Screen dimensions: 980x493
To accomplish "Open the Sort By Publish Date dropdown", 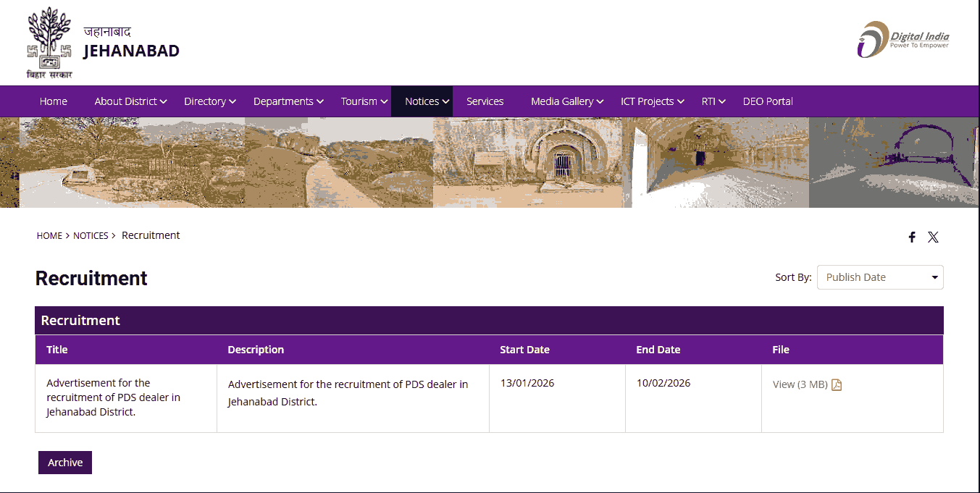I will pyautogui.click(x=879, y=277).
